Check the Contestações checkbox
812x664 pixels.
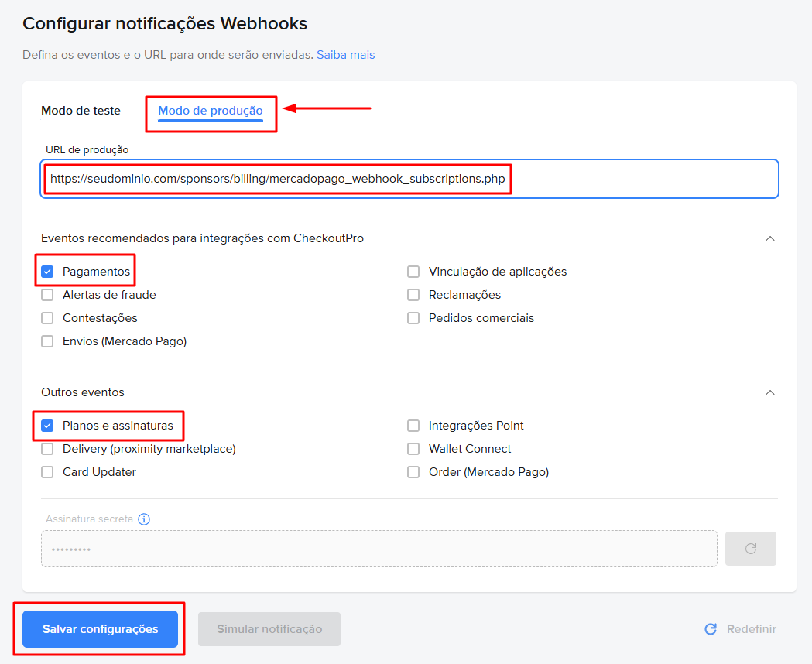47,318
